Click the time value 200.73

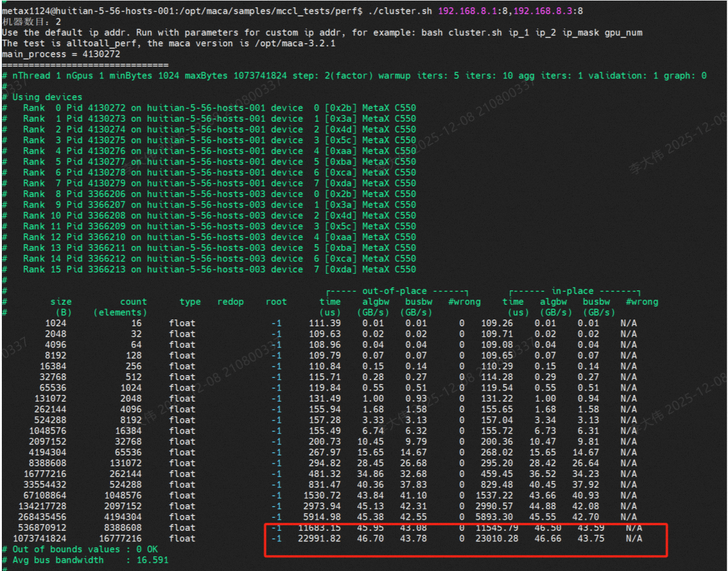point(324,441)
